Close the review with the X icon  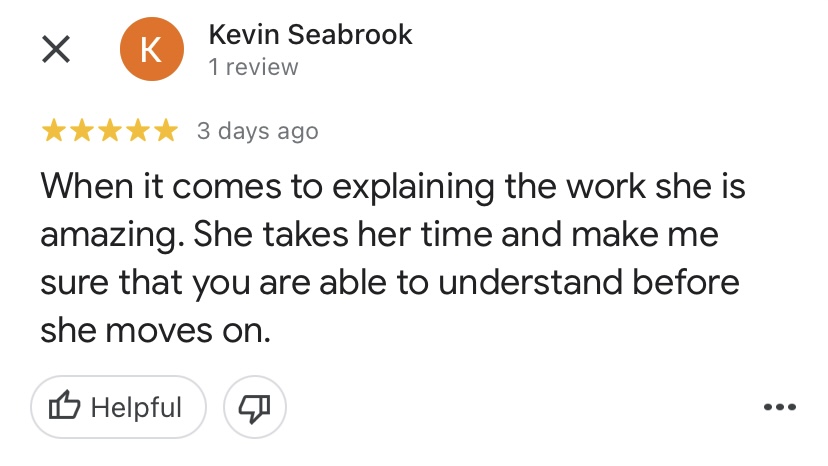(55, 51)
